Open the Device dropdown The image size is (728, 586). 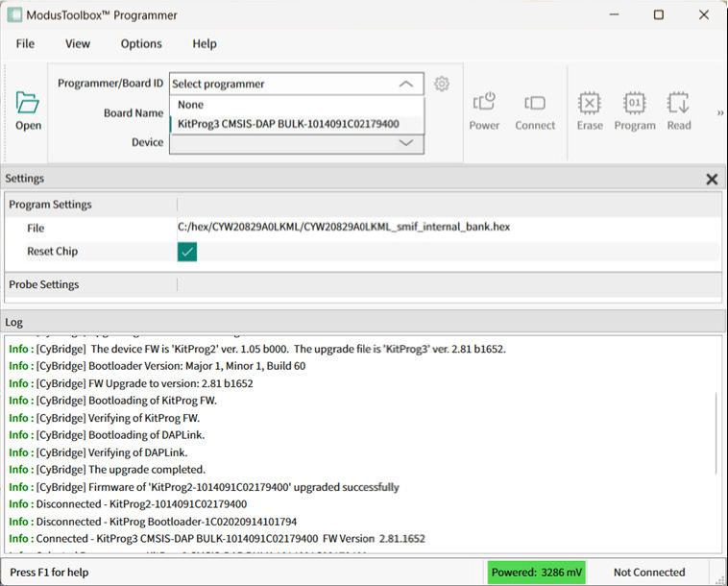[x=296, y=143]
